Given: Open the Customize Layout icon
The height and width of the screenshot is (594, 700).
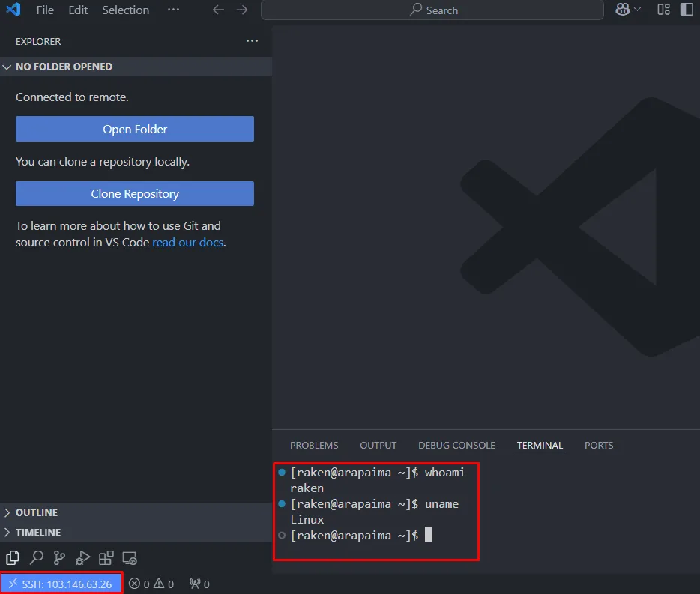Looking at the screenshot, I should tap(663, 10).
